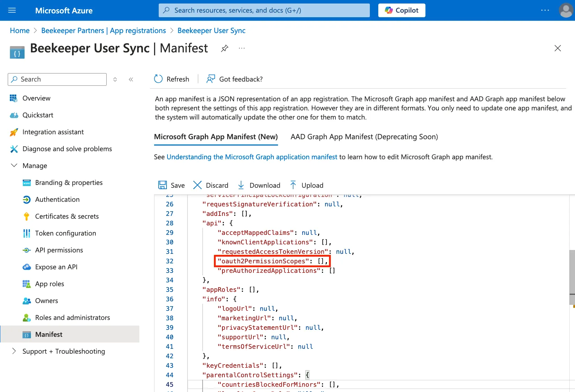Toggle expand/collapse all sidebar groups
The width and height of the screenshot is (575, 392).
tap(115, 79)
